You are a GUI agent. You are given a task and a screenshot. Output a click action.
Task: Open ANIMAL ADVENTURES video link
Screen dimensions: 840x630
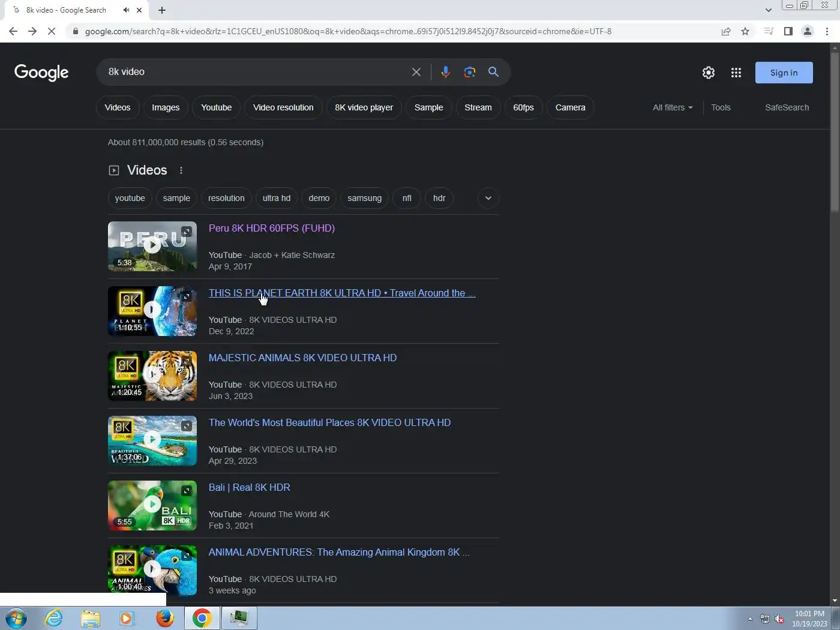tap(339, 552)
